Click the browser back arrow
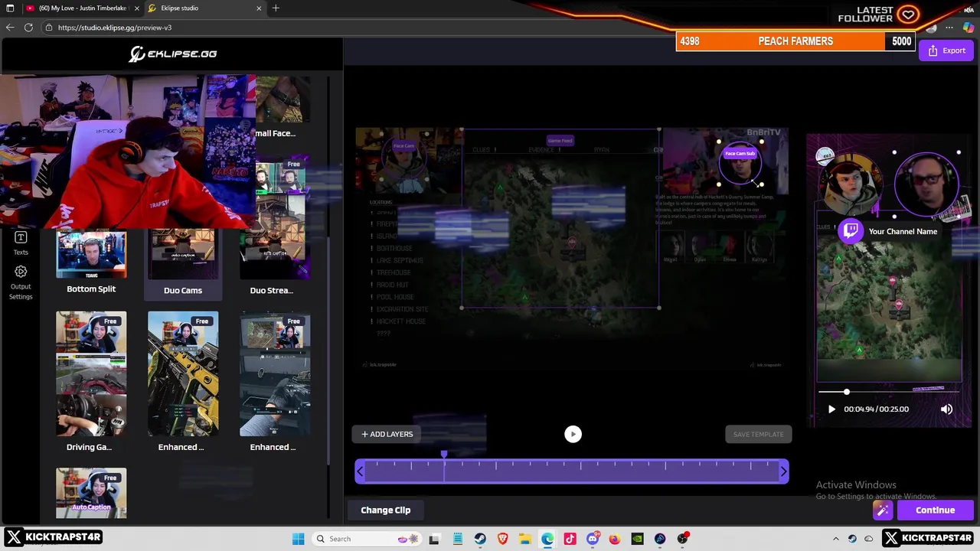This screenshot has width=980, height=551. coord(10,28)
